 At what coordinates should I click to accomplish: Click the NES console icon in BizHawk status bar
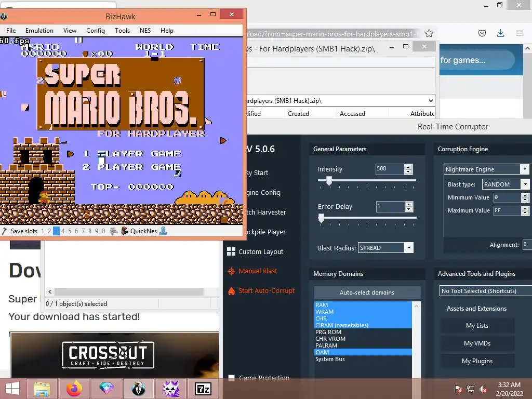point(113,231)
